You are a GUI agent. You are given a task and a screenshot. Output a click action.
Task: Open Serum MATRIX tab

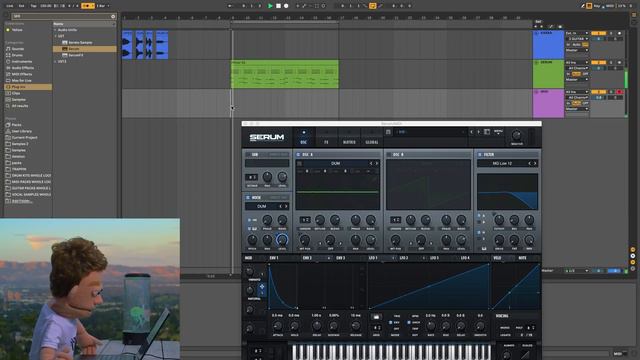pyautogui.click(x=349, y=138)
